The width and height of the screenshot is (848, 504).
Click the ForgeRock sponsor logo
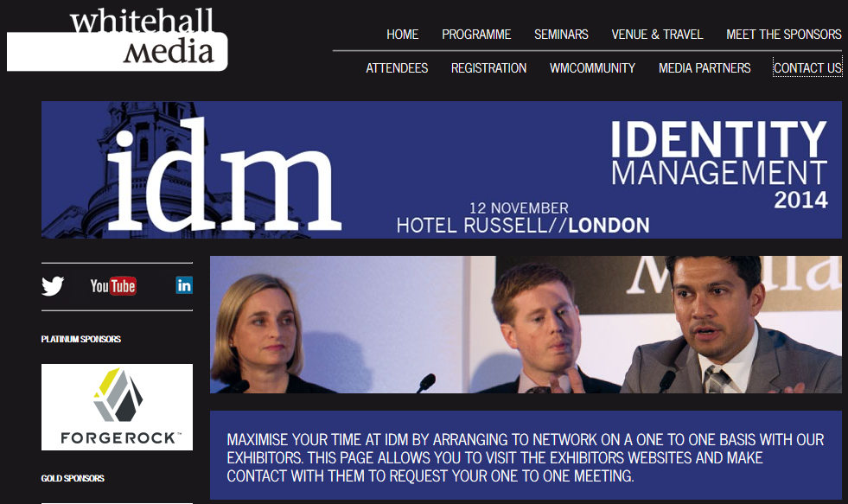pyautogui.click(x=117, y=407)
